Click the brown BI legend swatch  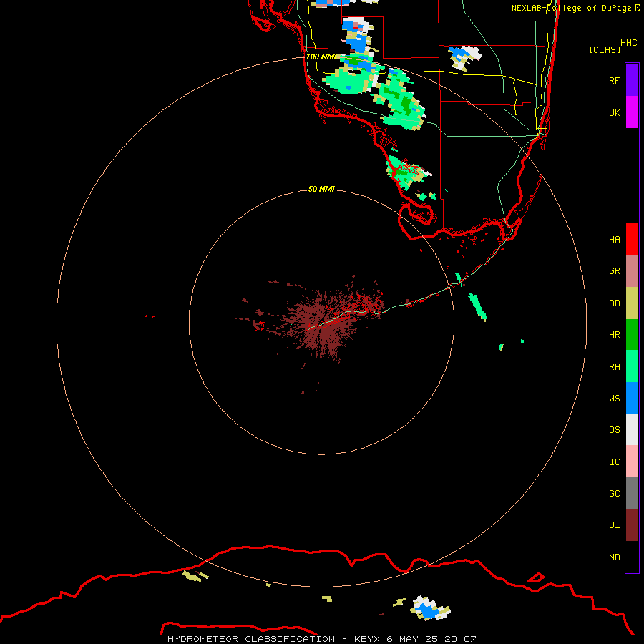pos(632,525)
